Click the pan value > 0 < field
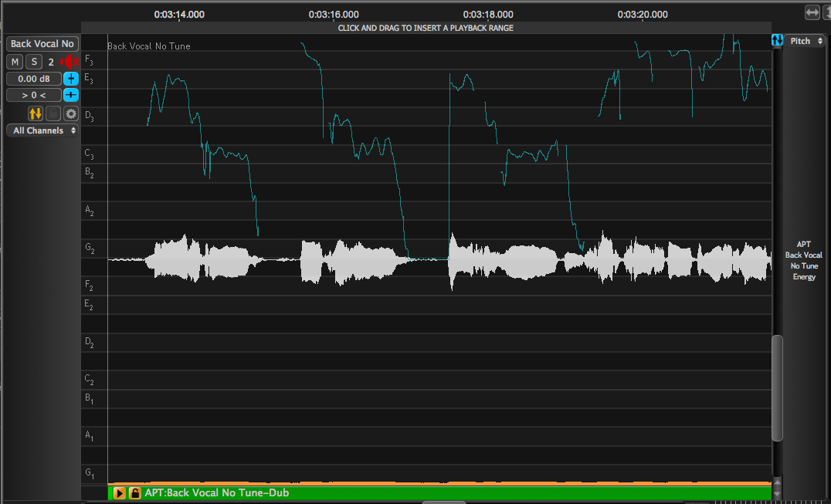The width and height of the screenshot is (831, 504). (34, 95)
